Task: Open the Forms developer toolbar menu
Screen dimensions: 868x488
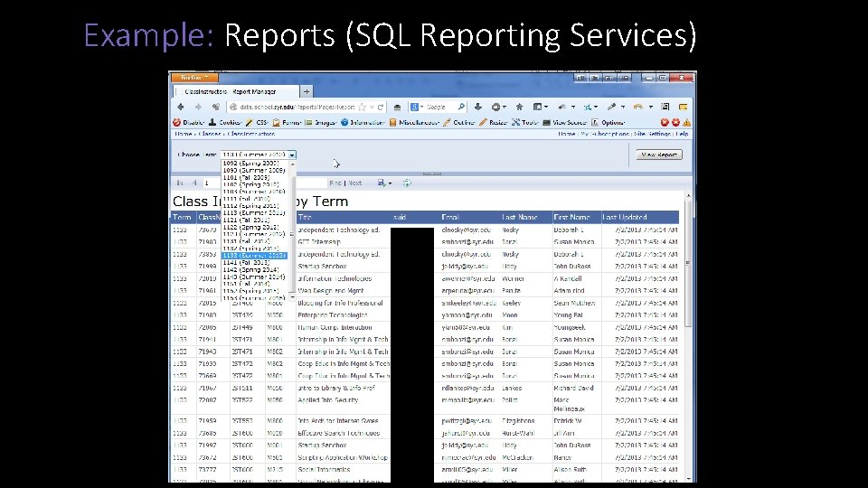Action: [287, 122]
